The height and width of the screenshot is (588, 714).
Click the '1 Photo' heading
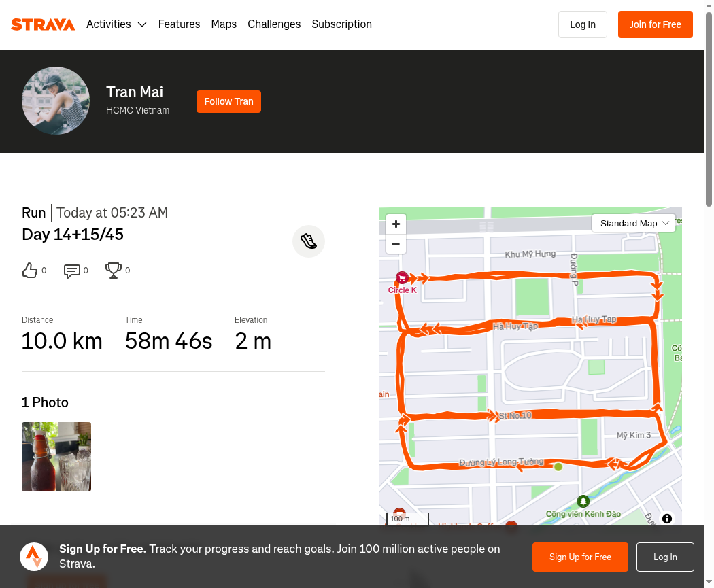[45, 402]
